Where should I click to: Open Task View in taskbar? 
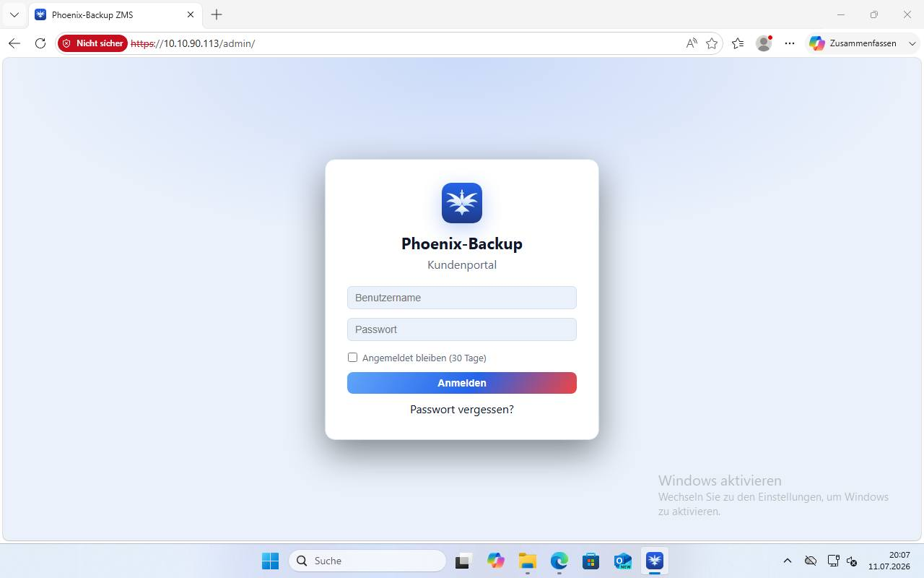(x=463, y=561)
